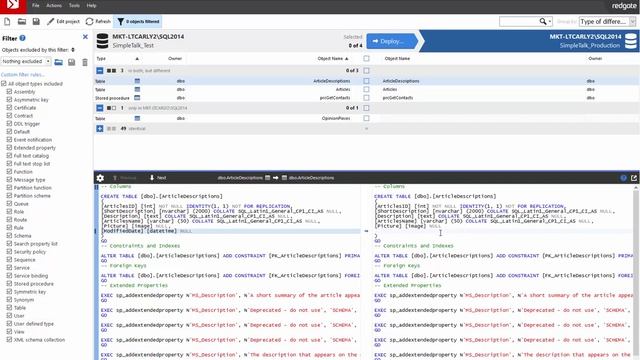Select the right-side prcGetContacts object name
Viewport: 640px width, 360px height.
pos(398,98)
